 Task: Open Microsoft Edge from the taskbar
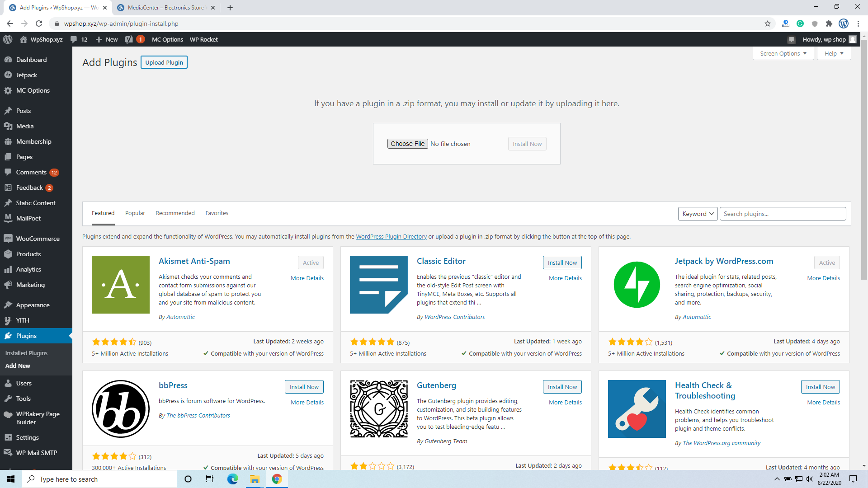coord(232,479)
